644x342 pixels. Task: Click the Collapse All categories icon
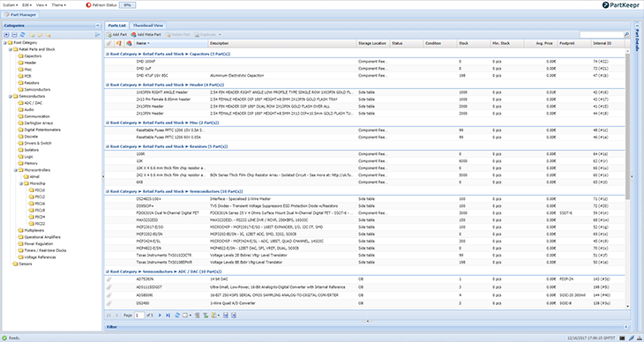(x=14, y=35)
